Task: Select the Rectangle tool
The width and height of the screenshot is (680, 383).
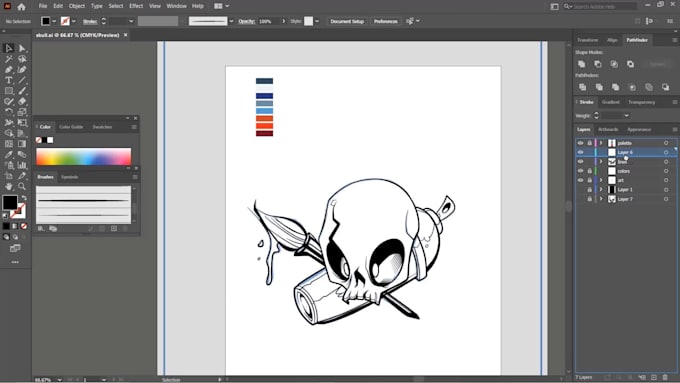Action: pos(9,91)
